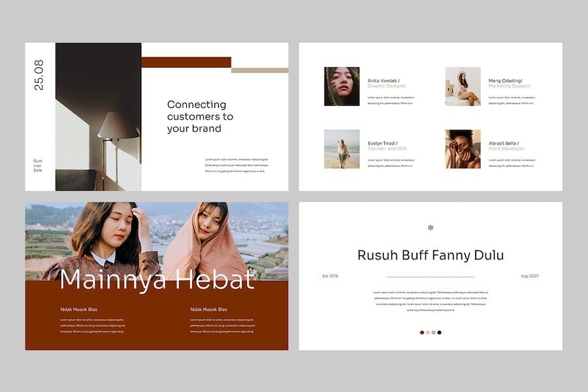Select the 'Founder and CEO' role text

(387, 148)
